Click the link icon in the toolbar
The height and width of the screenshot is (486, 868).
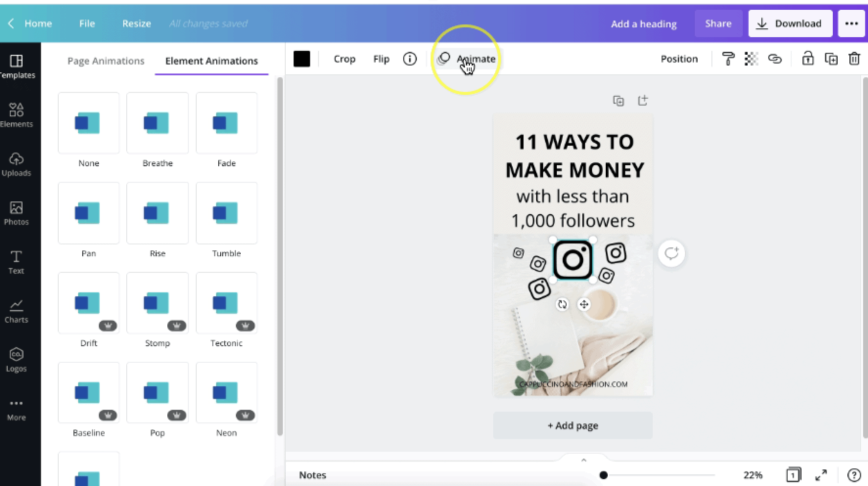775,59
